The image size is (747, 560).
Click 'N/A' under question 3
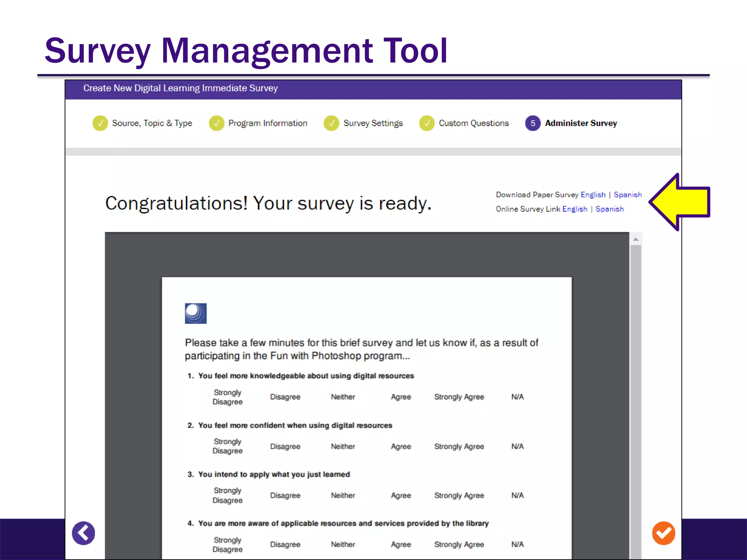point(518,495)
